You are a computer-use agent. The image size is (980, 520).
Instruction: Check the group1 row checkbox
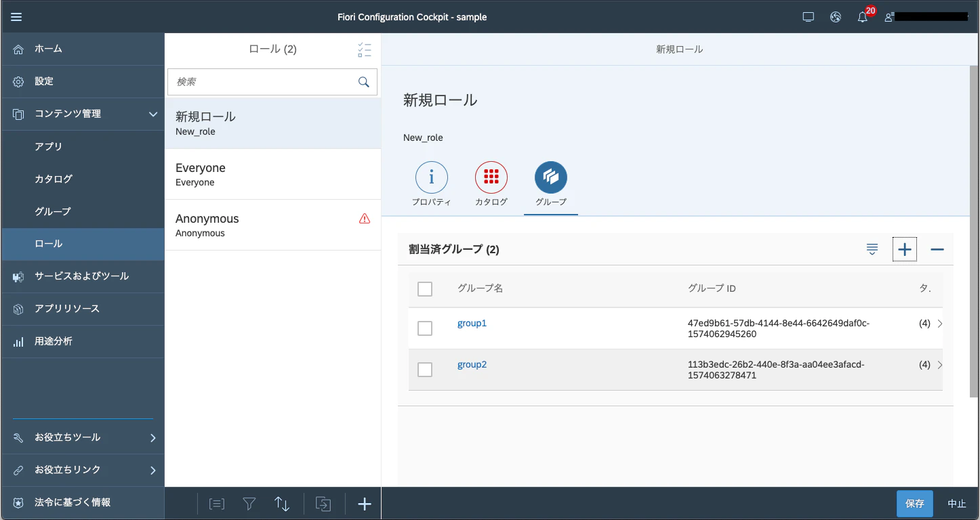pyautogui.click(x=425, y=328)
